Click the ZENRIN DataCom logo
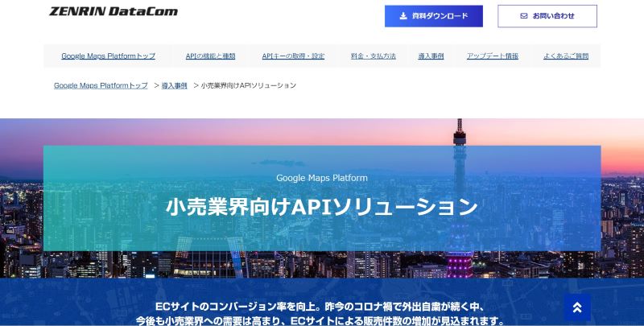The height and width of the screenshot is (326, 644). click(x=114, y=11)
